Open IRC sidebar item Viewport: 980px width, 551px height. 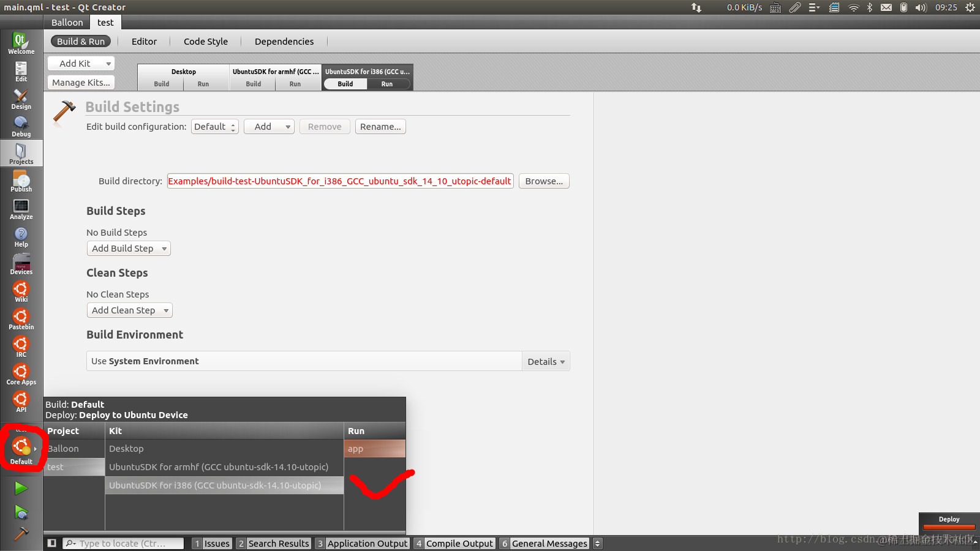(x=21, y=347)
